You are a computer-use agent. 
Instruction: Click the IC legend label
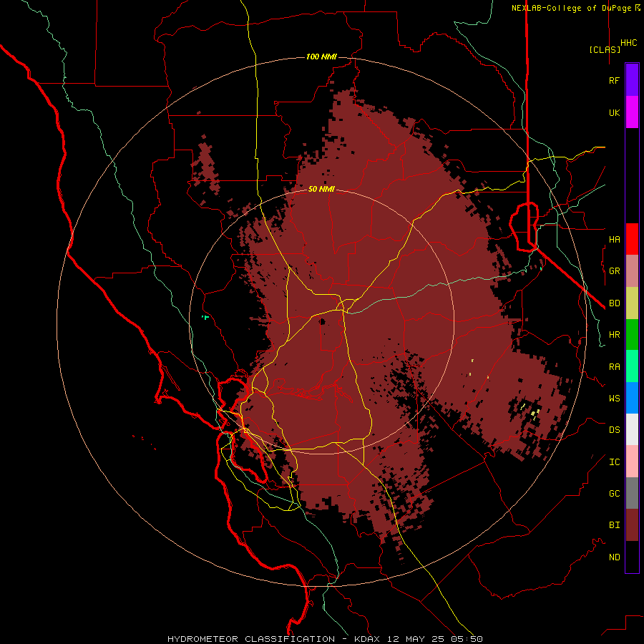[615, 462]
